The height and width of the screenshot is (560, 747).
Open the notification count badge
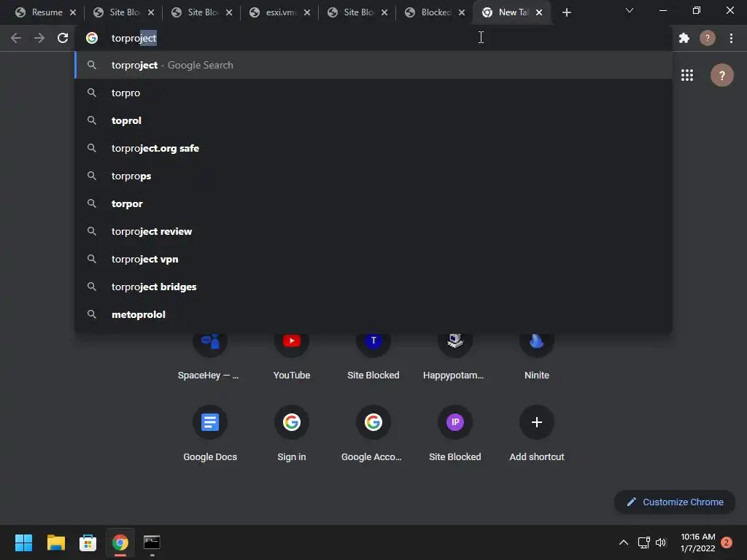coord(727,542)
